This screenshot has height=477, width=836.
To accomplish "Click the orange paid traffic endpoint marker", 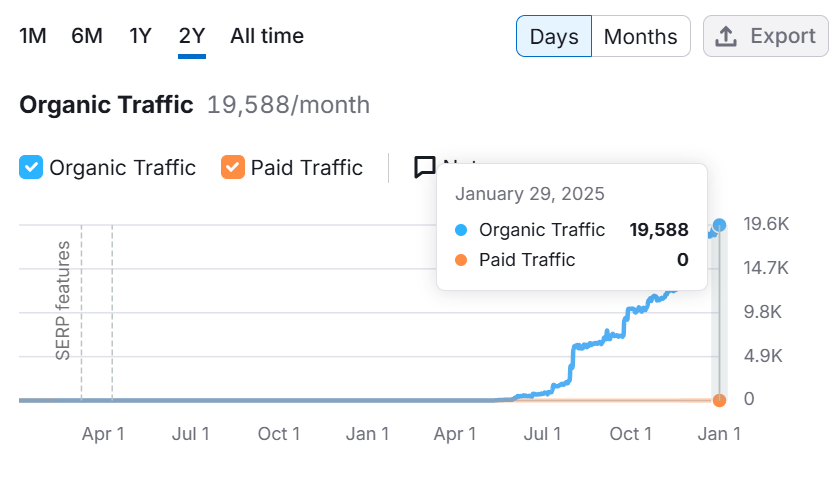I will [719, 400].
